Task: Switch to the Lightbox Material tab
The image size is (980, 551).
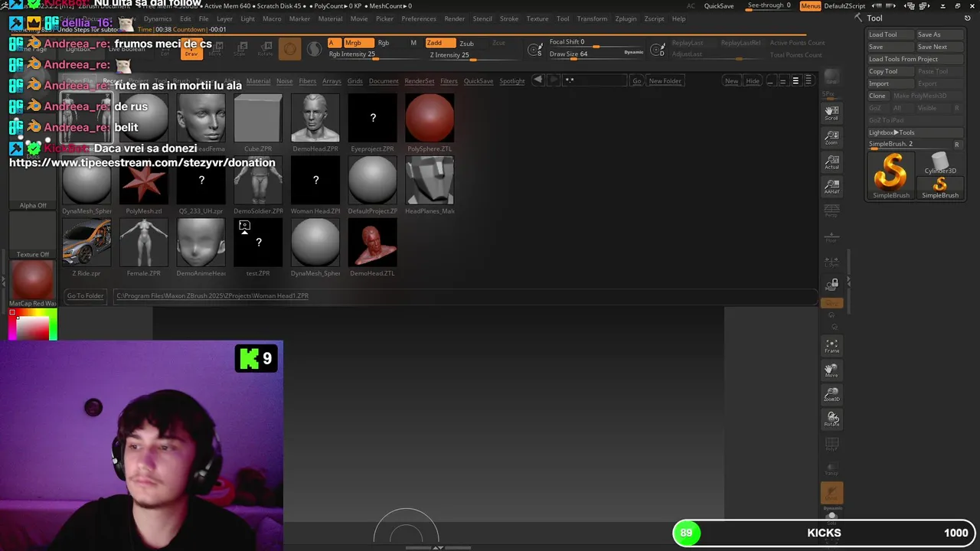Action: click(x=258, y=81)
